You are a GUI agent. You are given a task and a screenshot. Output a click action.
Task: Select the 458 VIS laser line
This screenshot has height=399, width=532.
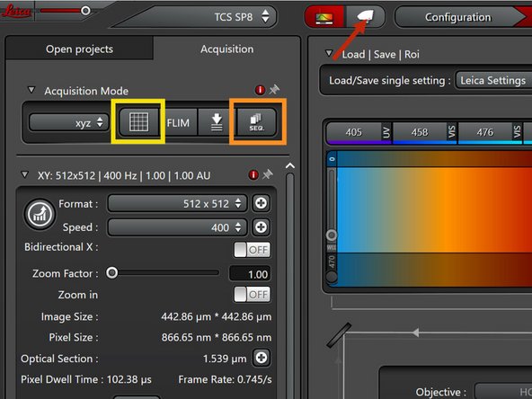coord(424,133)
